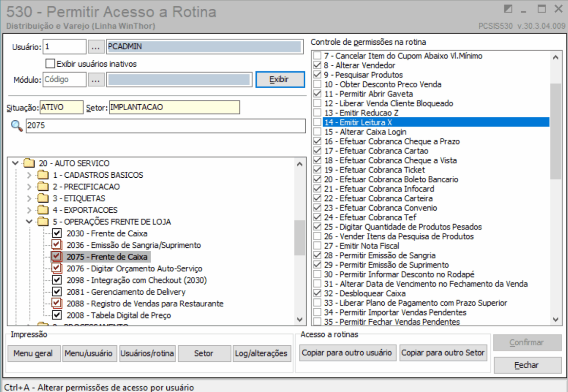
Task: Select 28 - Permitir Emissão de Sangria text
Action: [380, 255]
